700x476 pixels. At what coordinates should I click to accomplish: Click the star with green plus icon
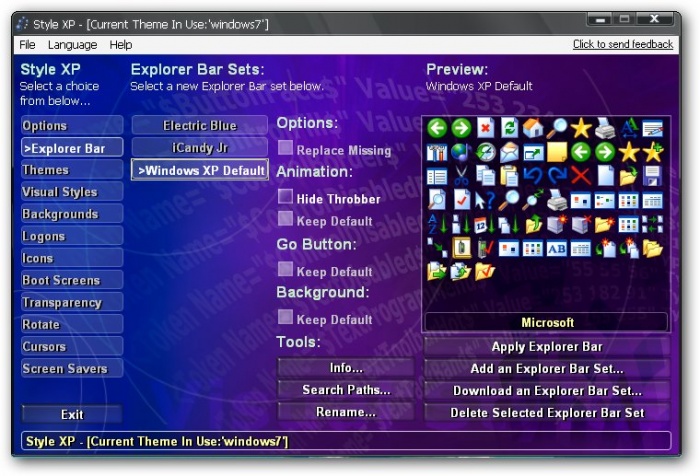(653, 152)
